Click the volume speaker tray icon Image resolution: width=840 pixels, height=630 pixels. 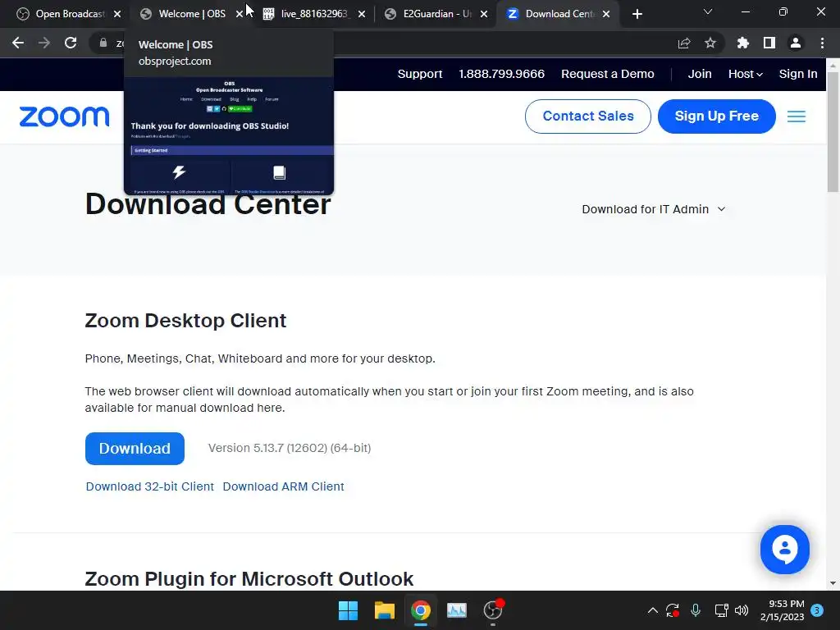[x=742, y=610]
